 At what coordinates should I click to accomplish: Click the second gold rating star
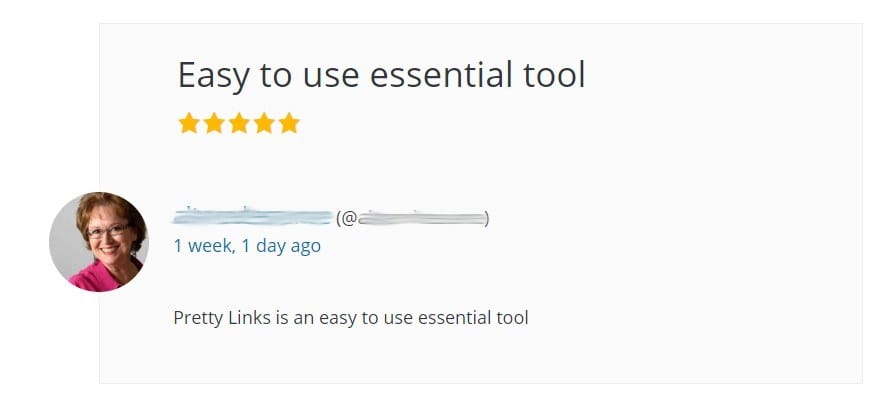pyautogui.click(x=214, y=123)
